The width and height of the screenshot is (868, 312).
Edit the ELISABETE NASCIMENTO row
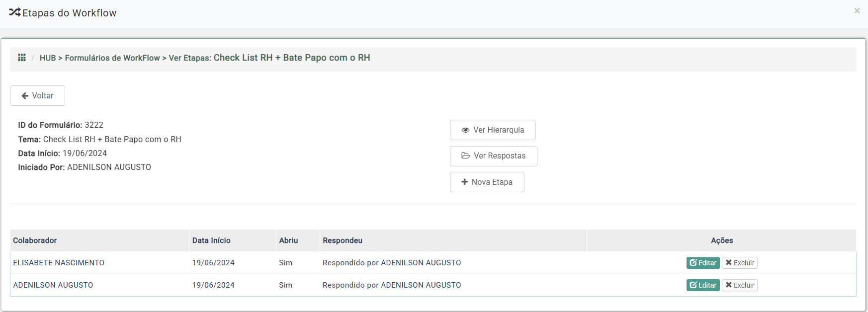click(703, 263)
